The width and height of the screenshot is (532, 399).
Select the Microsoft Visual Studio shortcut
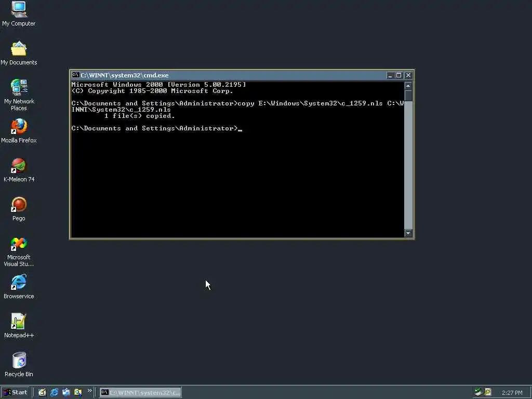[19, 252]
